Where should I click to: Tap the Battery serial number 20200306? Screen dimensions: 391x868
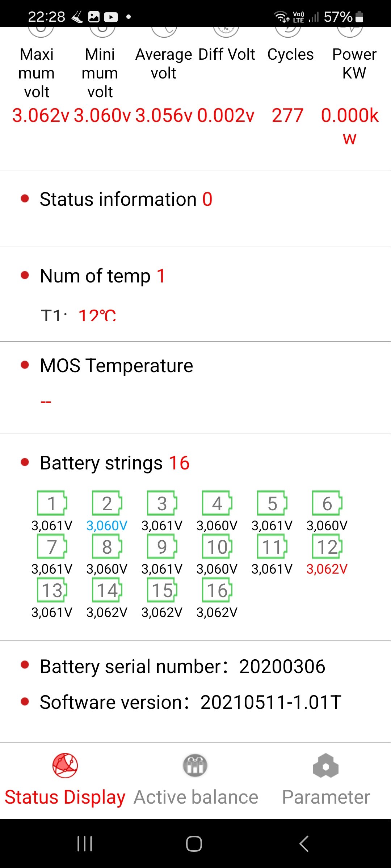282,666
